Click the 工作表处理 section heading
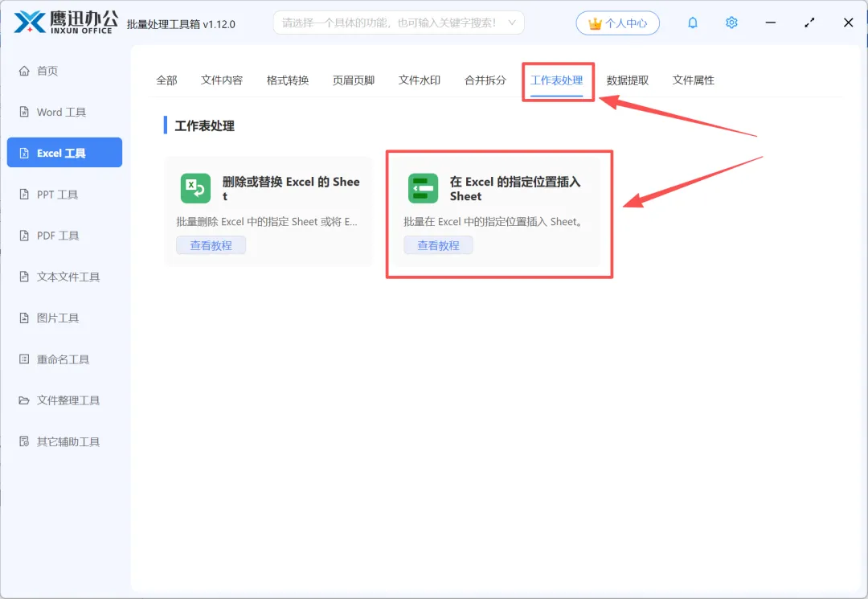This screenshot has height=599, width=868. click(x=204, y=125)
